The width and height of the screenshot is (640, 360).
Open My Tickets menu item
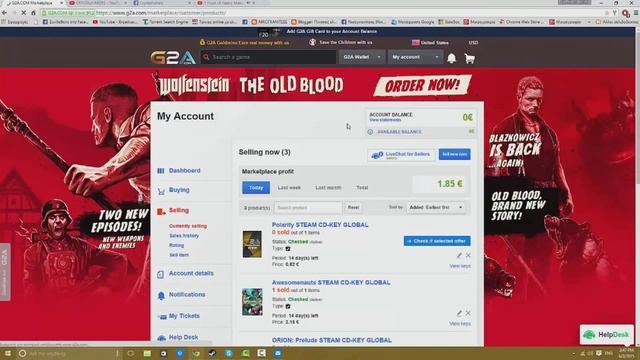184,316
